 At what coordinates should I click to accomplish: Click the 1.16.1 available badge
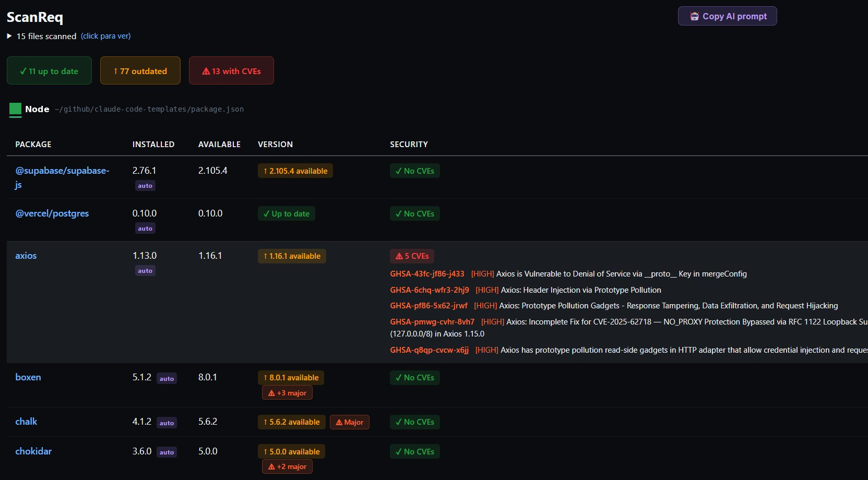[292, 256]
